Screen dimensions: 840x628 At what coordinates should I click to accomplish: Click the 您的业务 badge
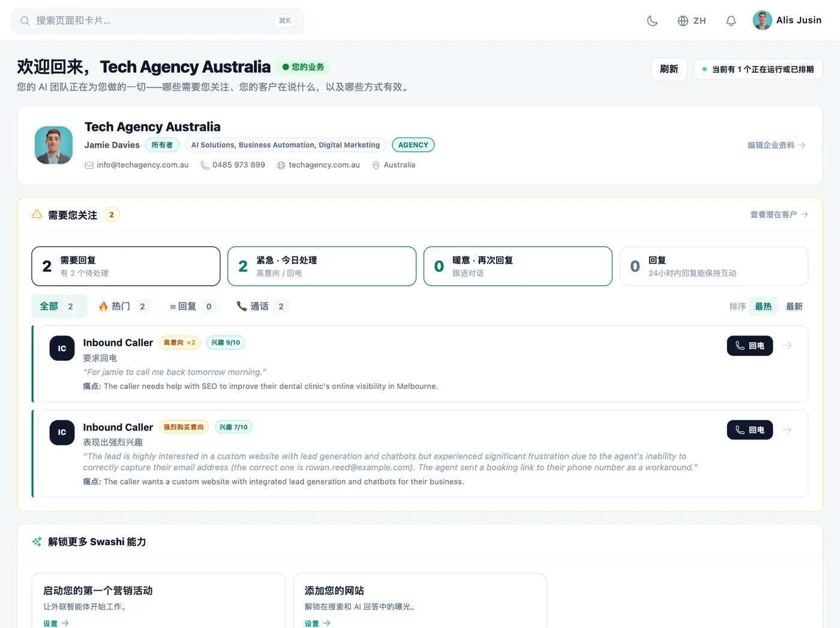tap(304, 67)
